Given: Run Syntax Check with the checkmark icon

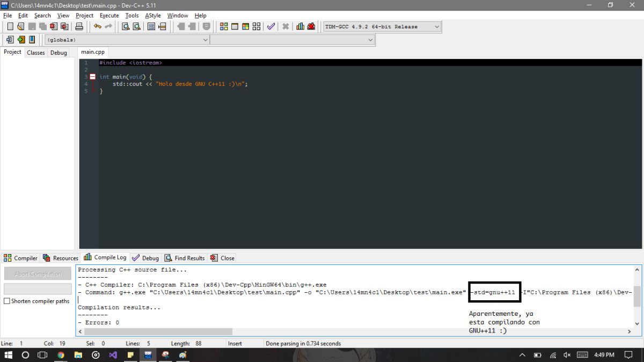Looking at the screenshot, I should 271,26.
